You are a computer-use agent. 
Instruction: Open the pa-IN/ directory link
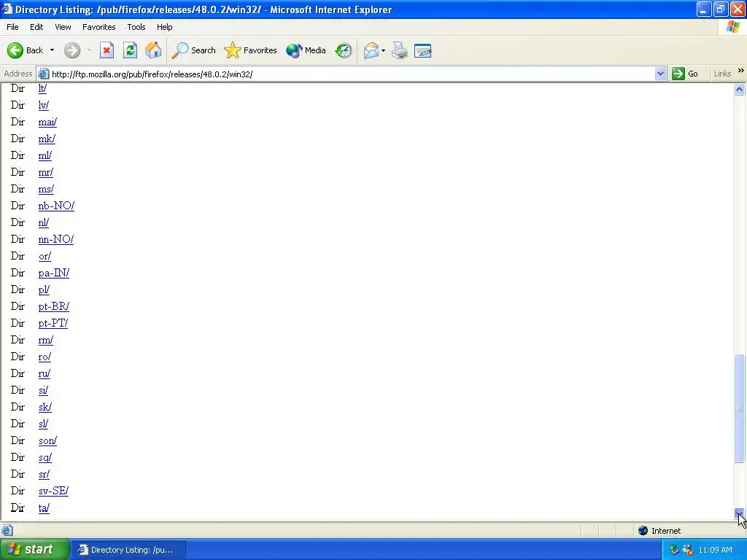54,273
